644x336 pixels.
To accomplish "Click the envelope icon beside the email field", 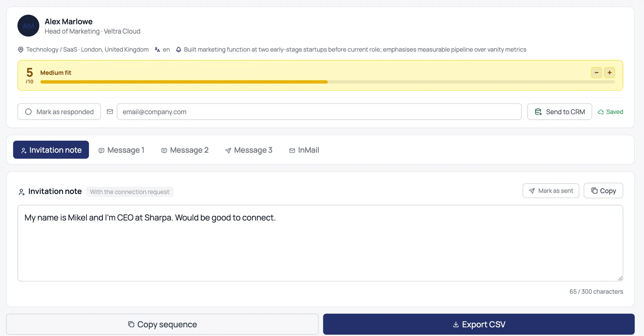I will coord(110,112).
